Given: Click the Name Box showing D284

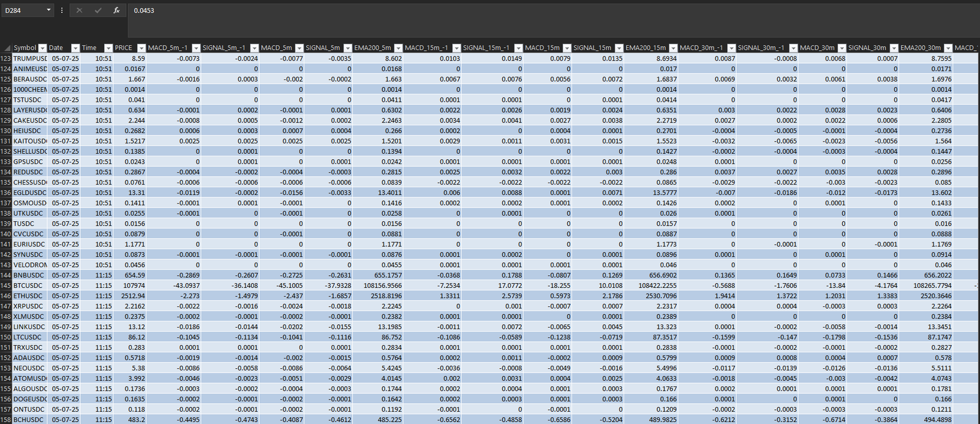Looking at the screenshot, I should point(23,10).
